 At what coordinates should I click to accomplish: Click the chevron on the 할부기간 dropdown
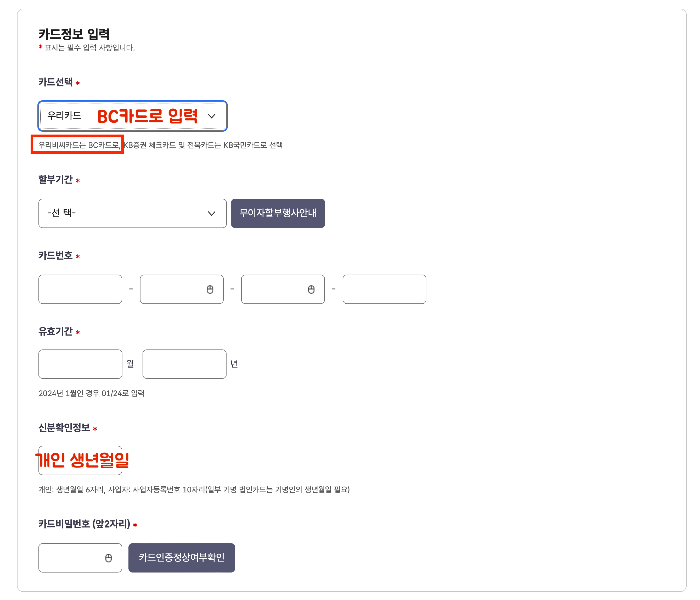pos(211,213)
